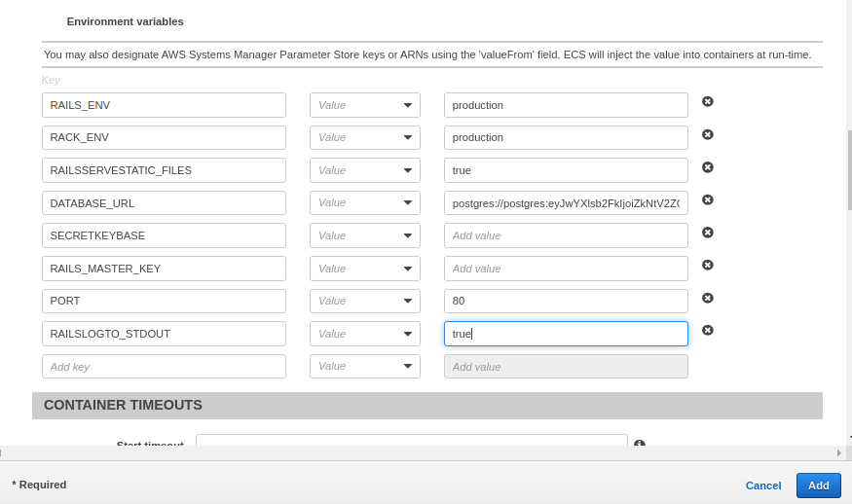Cancel the container dialog
The width and height of the screenshot is (852, 504).
[763, 486]
